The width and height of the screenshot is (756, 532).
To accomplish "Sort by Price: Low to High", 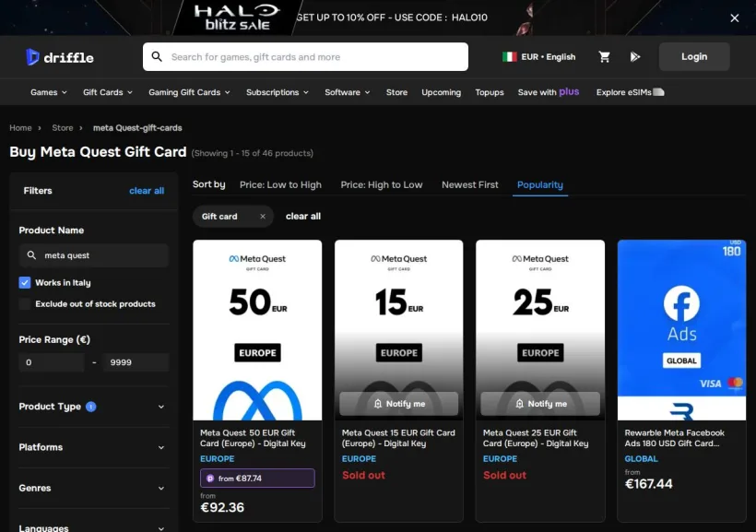I will click(x=280, y=184).
